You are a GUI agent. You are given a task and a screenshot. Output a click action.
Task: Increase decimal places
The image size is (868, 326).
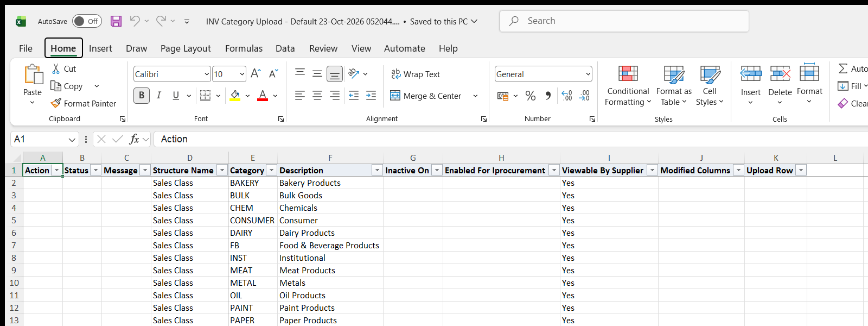[567, 96]
